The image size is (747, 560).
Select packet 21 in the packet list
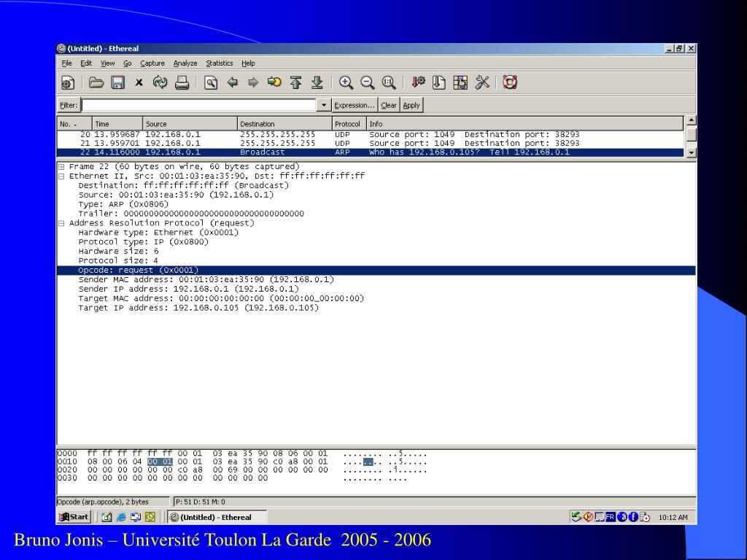371,144
